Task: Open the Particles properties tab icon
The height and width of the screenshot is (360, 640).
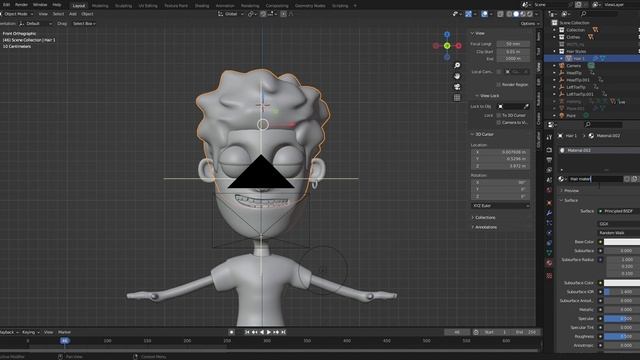Action: (x=549, y=223)
